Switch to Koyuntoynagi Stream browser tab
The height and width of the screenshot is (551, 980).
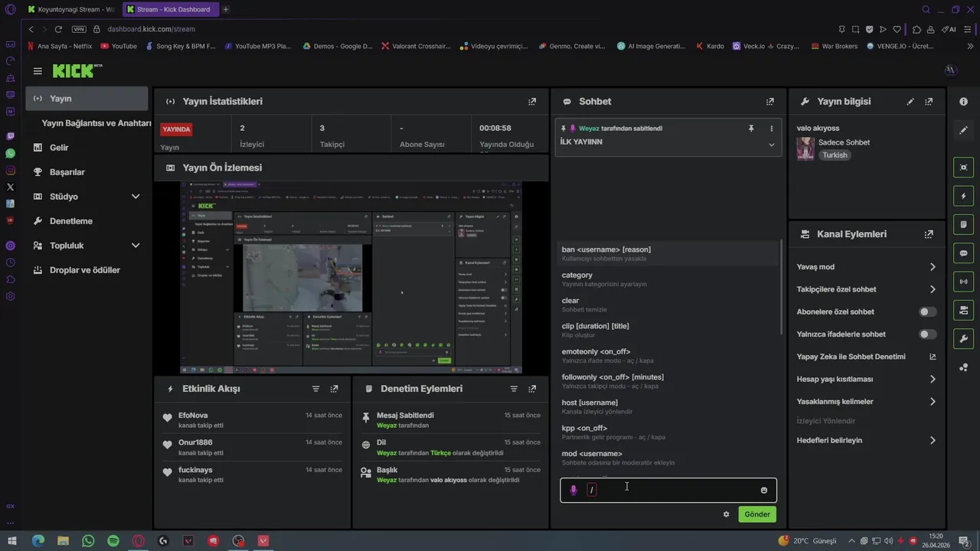[x=70, y=9]
